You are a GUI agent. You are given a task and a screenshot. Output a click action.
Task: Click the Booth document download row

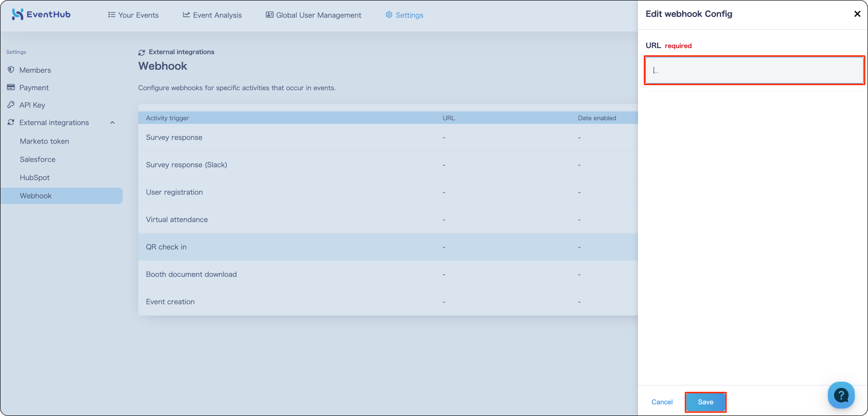pos(388,274)
